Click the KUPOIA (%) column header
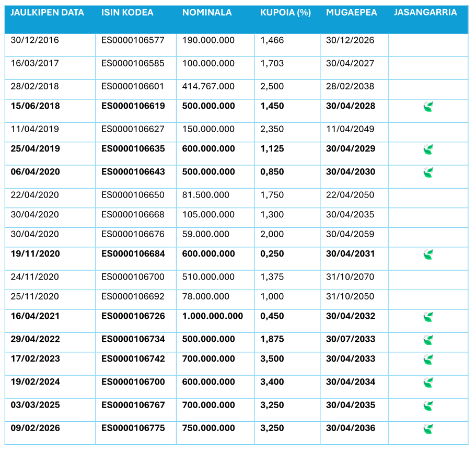The width and height of the screenshot is (476, 451). (285, 13)
